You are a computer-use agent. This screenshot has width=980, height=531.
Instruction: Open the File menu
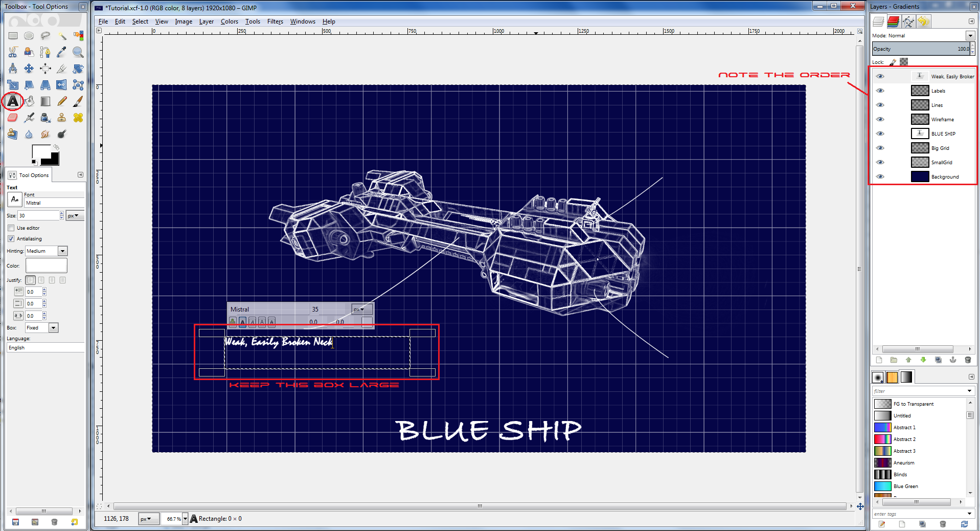[x=103, y=21]
